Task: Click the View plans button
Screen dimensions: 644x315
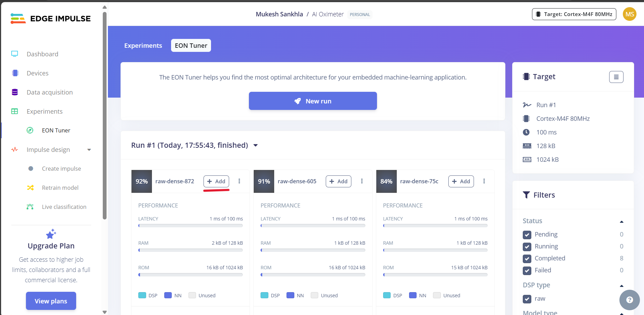Action: coord(51,301)
